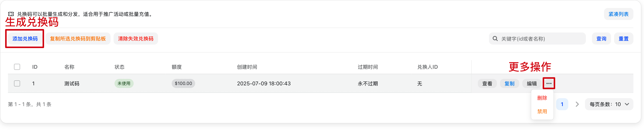Switch to 紧凑列表 compact list view

(x=618, y=14)
